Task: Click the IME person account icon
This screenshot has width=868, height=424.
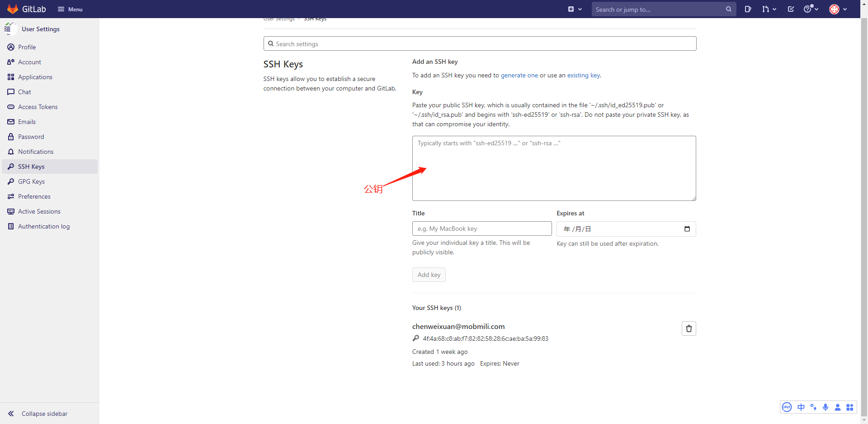Action: pyautogui.click(x=838, y=407)
